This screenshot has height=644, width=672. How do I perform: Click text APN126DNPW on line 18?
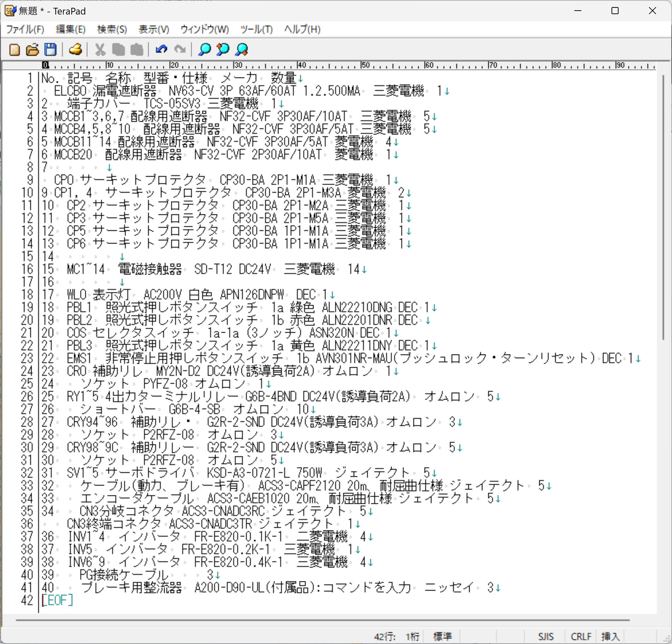(252, 294)
